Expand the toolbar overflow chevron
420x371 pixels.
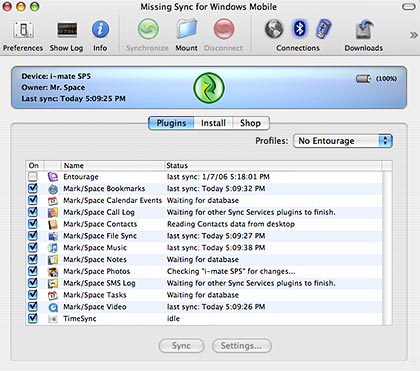(413, 35)
